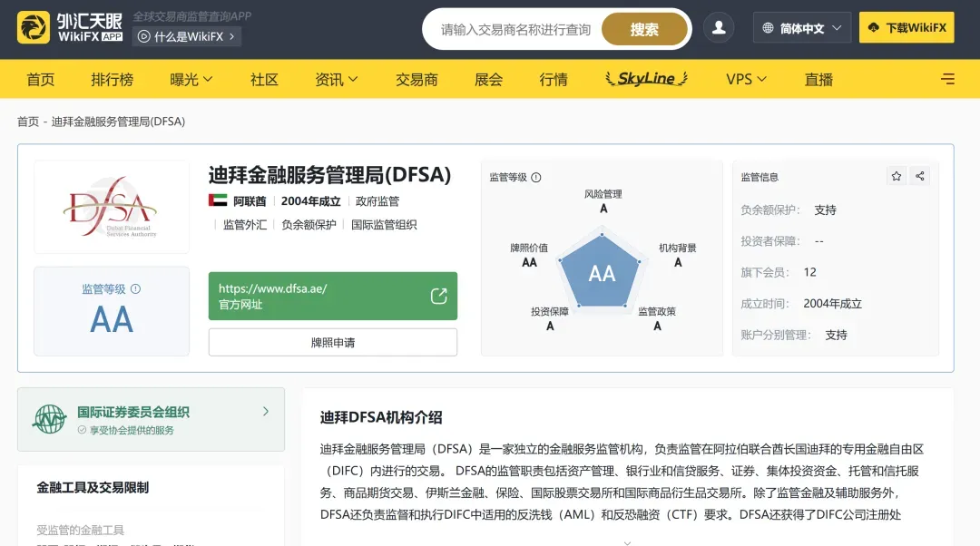Open the 行情 navigation item
980x546 pixels.
tap(554, 79)
